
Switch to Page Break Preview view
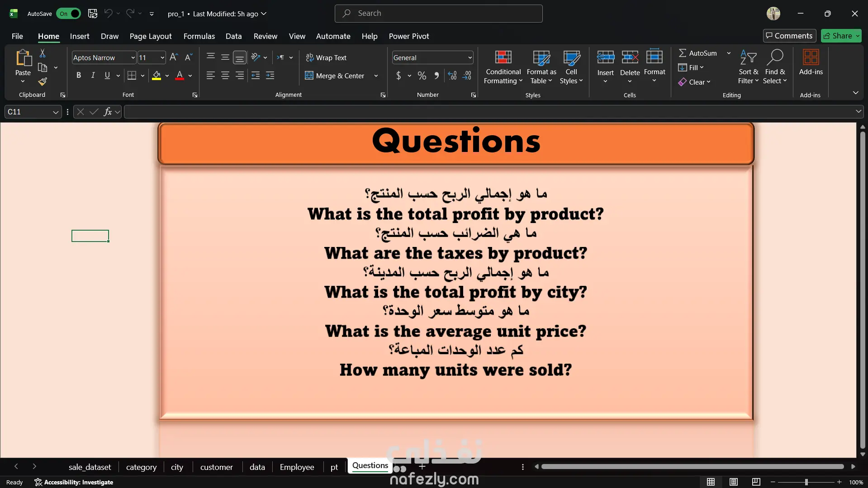click(x=756, y=482)
